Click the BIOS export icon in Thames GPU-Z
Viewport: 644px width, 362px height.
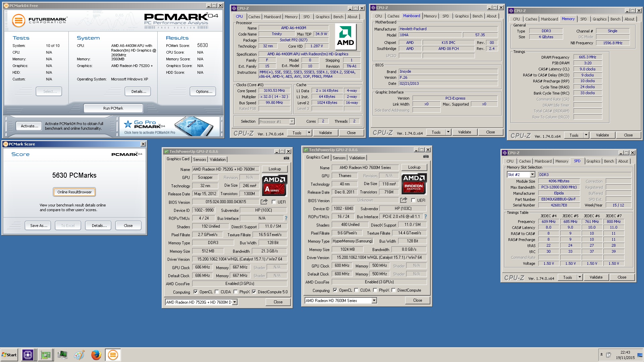[404, 200]
